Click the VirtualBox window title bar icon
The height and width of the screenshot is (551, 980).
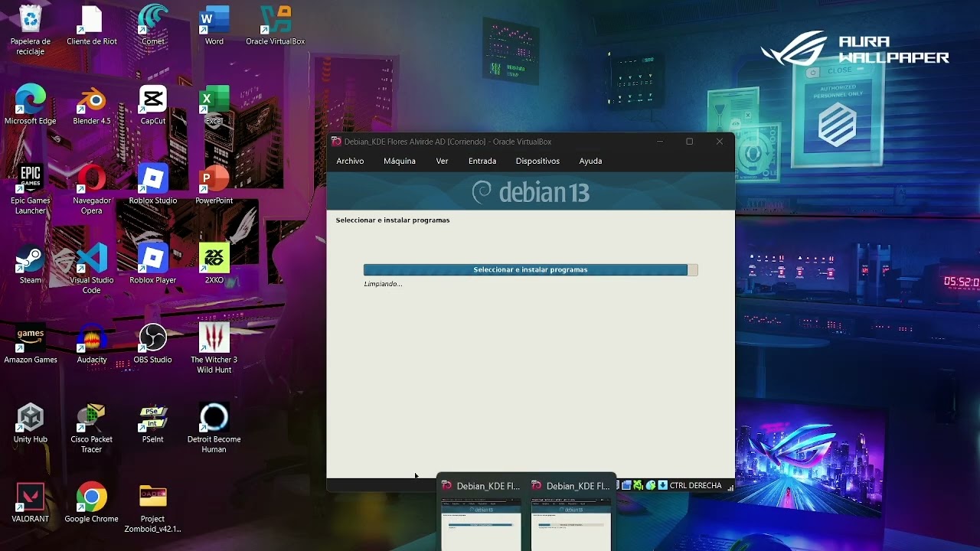[x=336, y=142]
